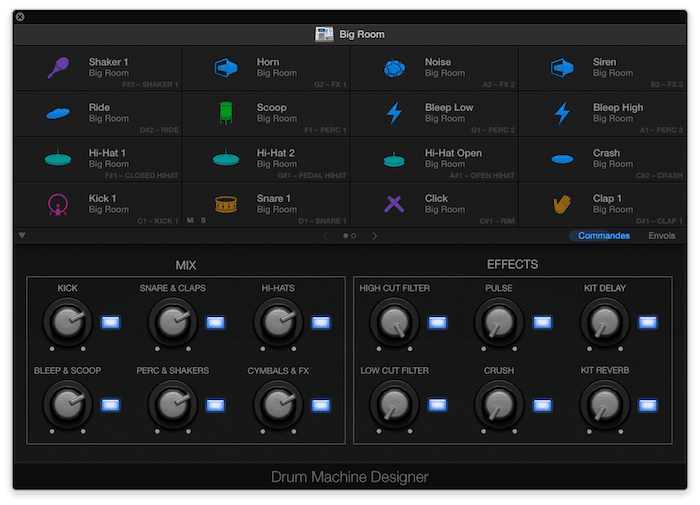Toggle the LOW CUT FILTER effect button

tap(437, 405)
